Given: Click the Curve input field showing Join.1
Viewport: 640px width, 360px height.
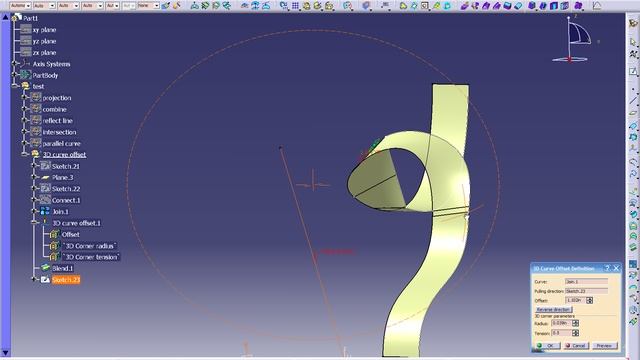Looking at the screenshot, I should (586, 282).
